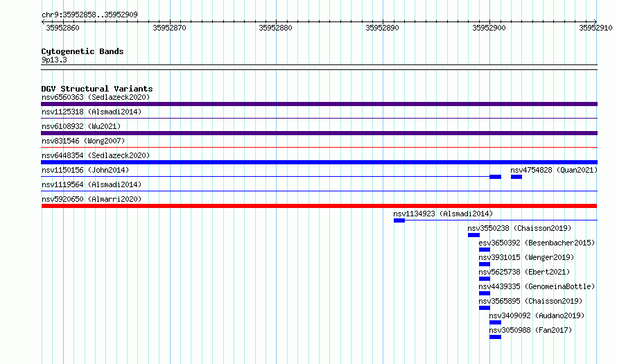
Task: Click the blue block under nsv3565895 label
Action: coord(485,308)
